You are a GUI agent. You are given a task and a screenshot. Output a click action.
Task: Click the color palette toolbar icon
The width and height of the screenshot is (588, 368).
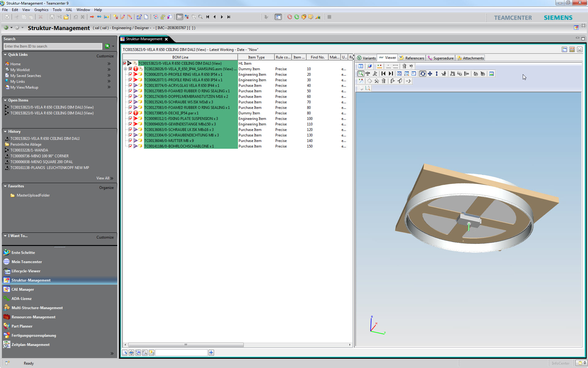304,17
